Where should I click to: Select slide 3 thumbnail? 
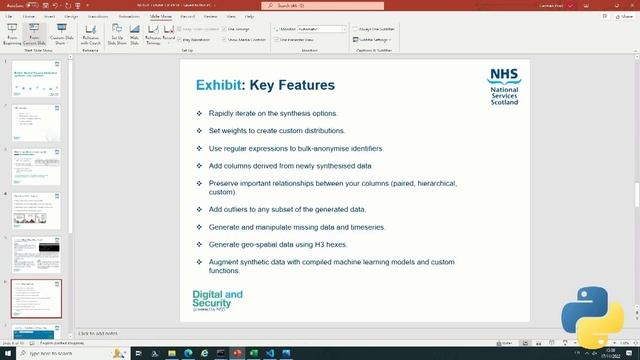click(36, 167)
